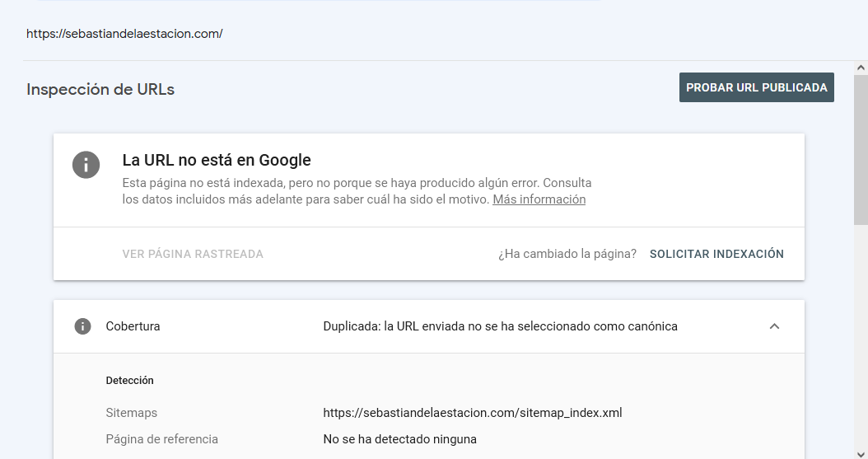Click the Cobertura info icon
Viewport: 868px width, 459px height.
(82, 326)
